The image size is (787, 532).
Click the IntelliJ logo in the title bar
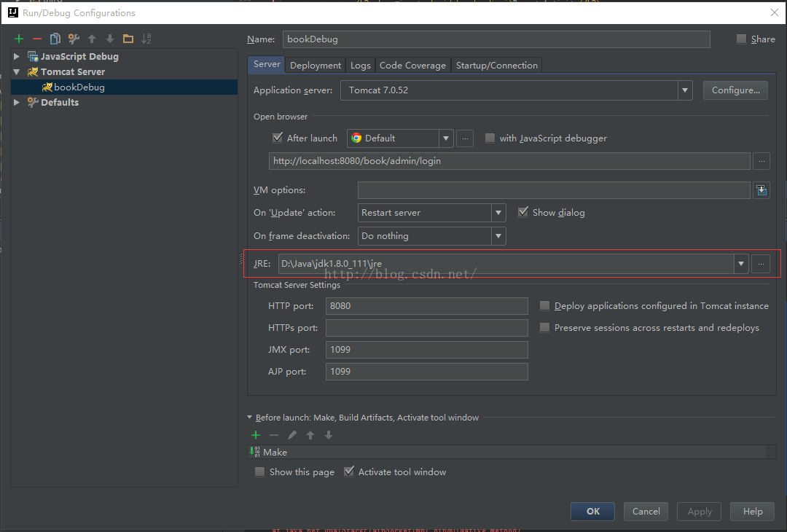pos(14,12)
